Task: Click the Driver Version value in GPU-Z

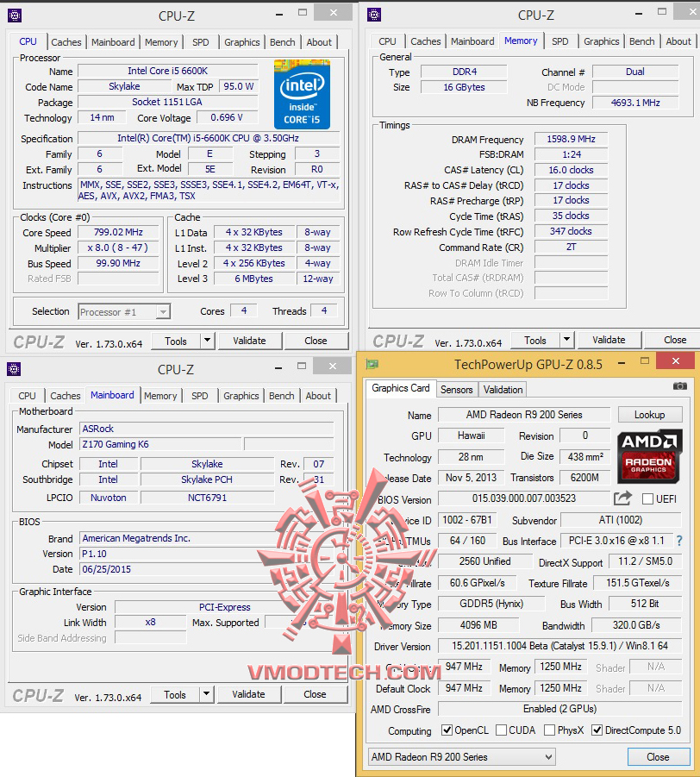Action: point(559,646)
